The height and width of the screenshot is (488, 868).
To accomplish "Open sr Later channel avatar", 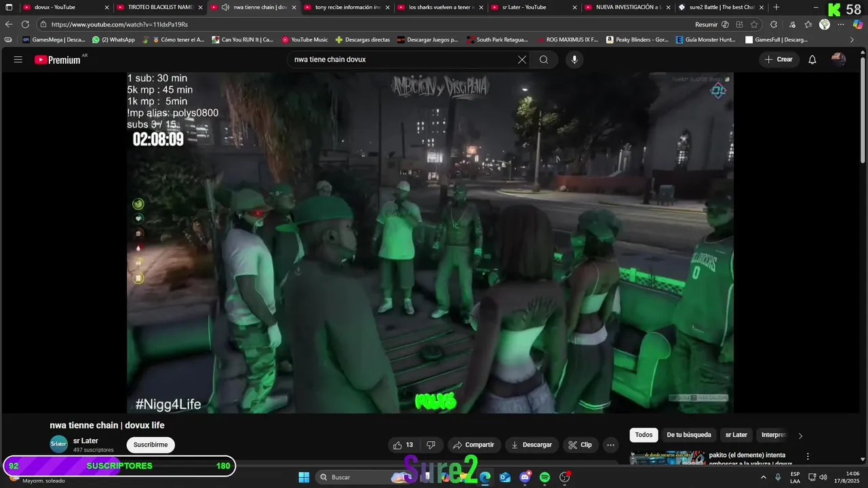I will point(59,445).
